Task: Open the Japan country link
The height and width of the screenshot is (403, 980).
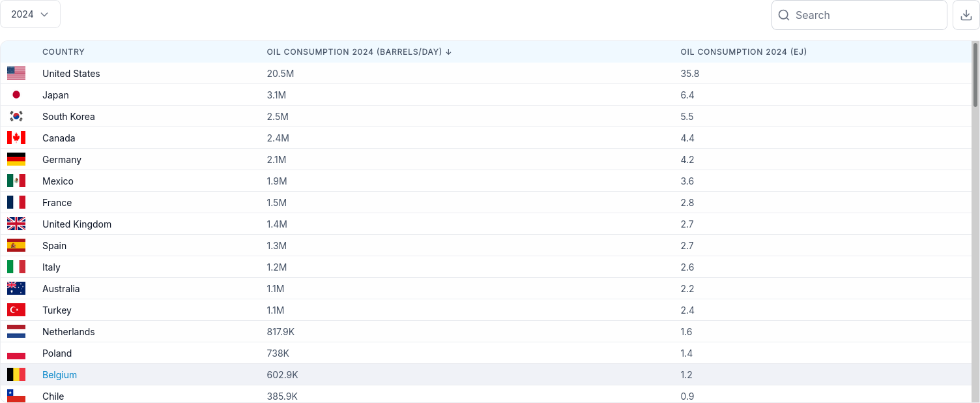Action: click(x=55, y=95)
